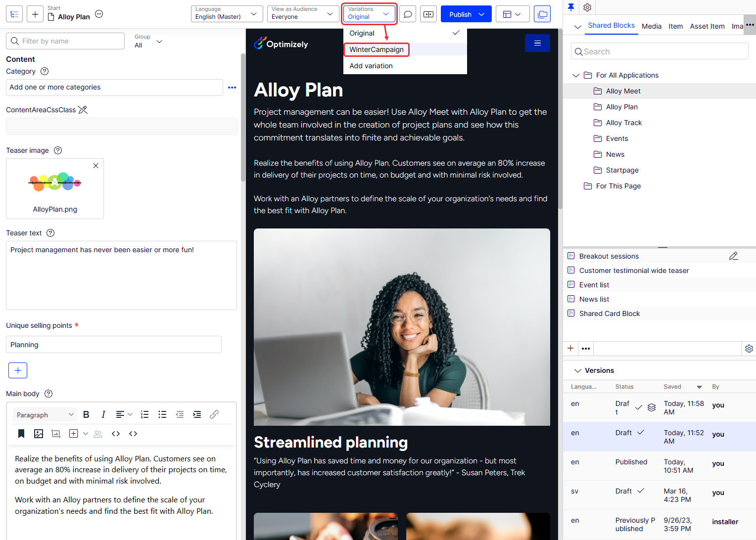
Task: Switch to the Media tab
Action: [x=651, y=26]
